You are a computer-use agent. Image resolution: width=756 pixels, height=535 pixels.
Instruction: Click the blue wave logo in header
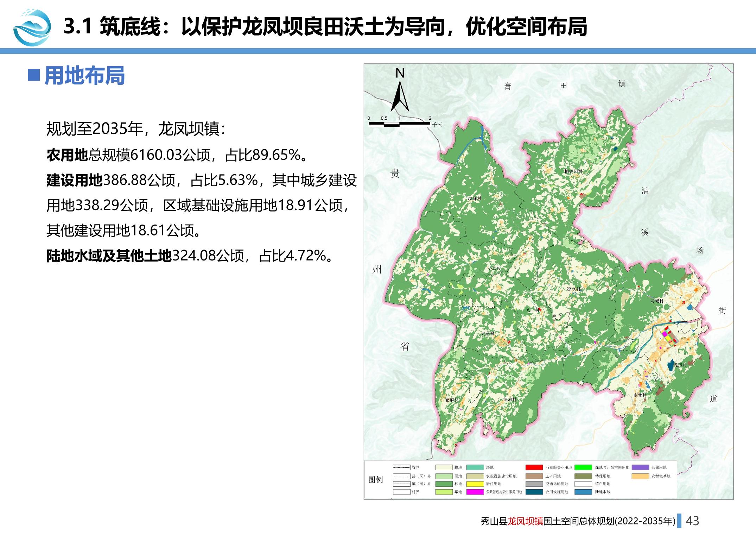pyautogui.click(x=31, y=27)
